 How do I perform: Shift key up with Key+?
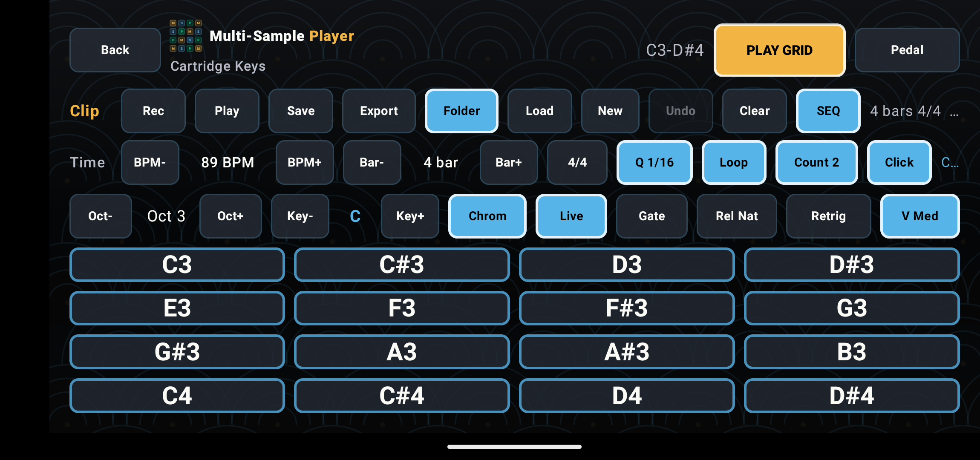tap(410, 216)
